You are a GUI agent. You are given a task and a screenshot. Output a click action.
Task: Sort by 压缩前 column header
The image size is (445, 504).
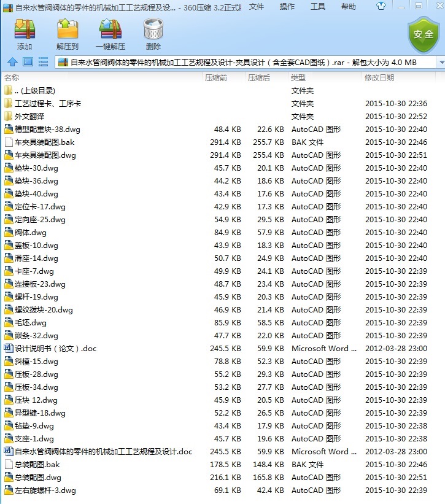click(216, 77)
